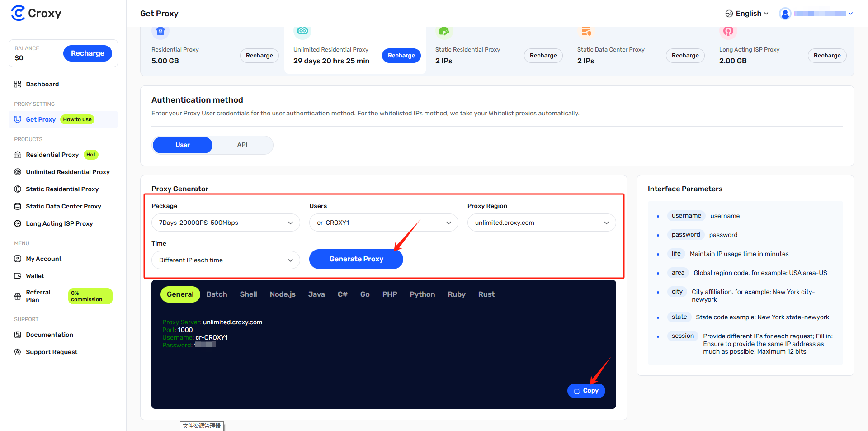The image size is (868, 431).
Task: Open My Account in the menu
Action: (x=63, y=259)
